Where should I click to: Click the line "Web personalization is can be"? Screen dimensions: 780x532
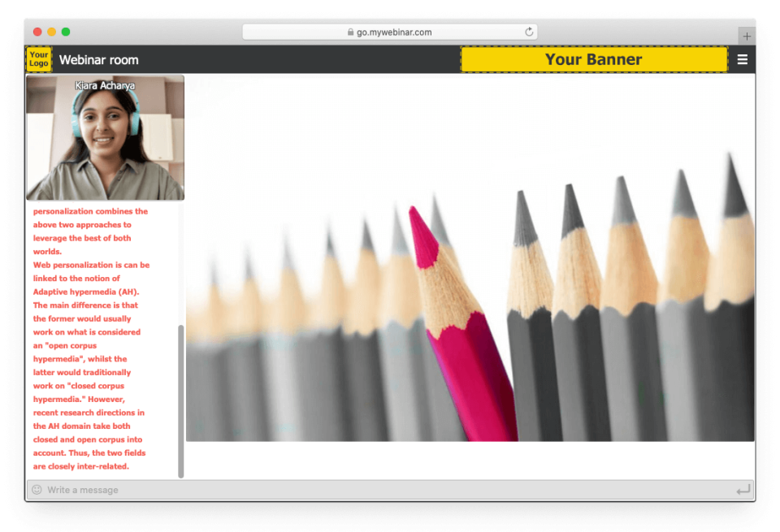[x=92, y=265]
